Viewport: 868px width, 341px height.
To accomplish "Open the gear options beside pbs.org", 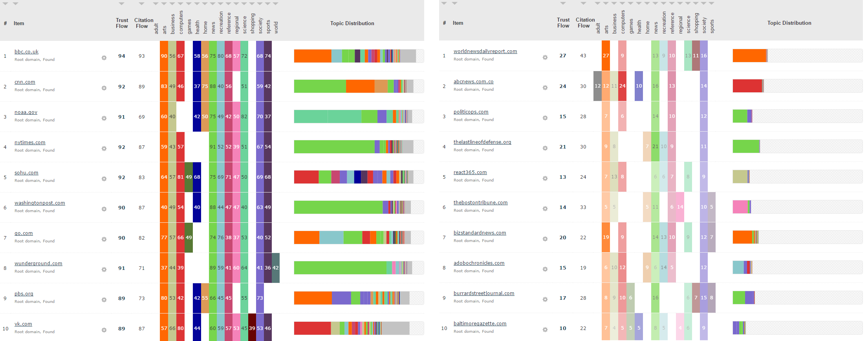I will [104, 300].
